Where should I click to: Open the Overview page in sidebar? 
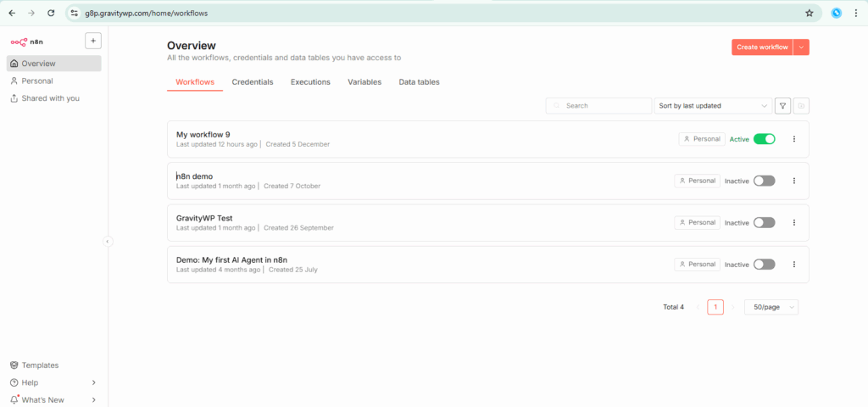tap(53, 64)
